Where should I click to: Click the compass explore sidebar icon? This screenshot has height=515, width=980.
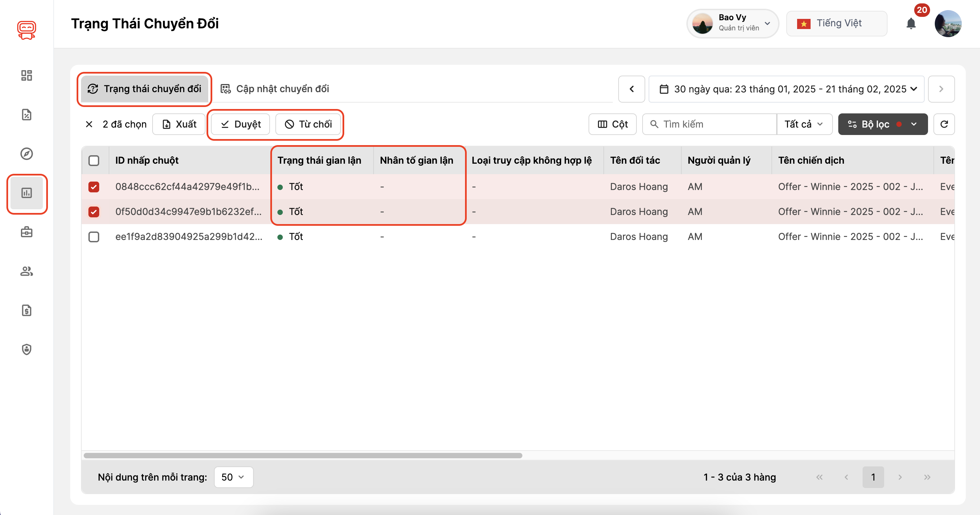coord(26,154)
